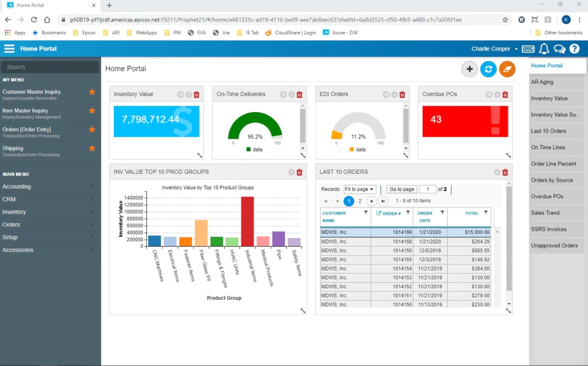Open settings gear on EDI Orders widget
The width and height of the screenshot is (588, 366).
coord(394,94)
